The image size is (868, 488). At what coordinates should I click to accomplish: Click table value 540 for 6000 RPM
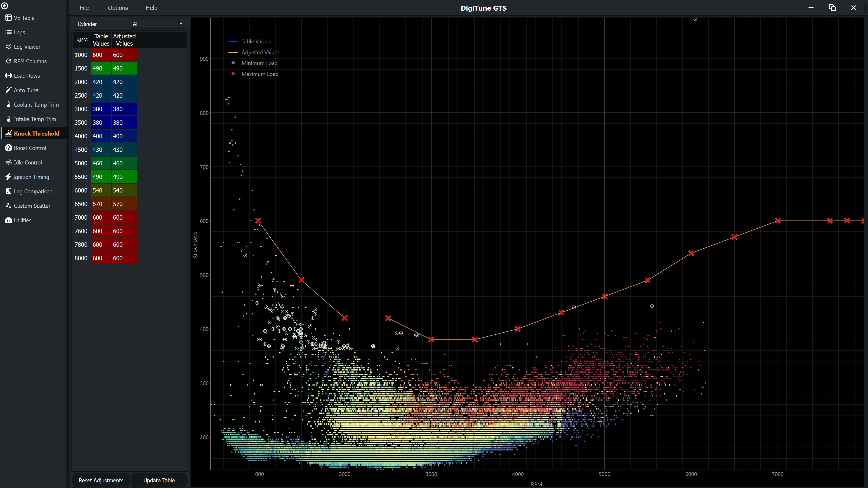(101, 190)
